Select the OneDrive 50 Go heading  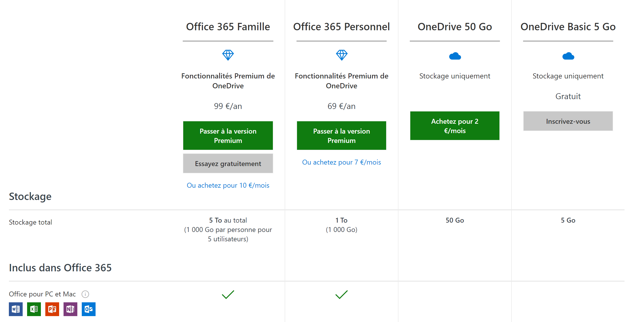coord(455,27)
